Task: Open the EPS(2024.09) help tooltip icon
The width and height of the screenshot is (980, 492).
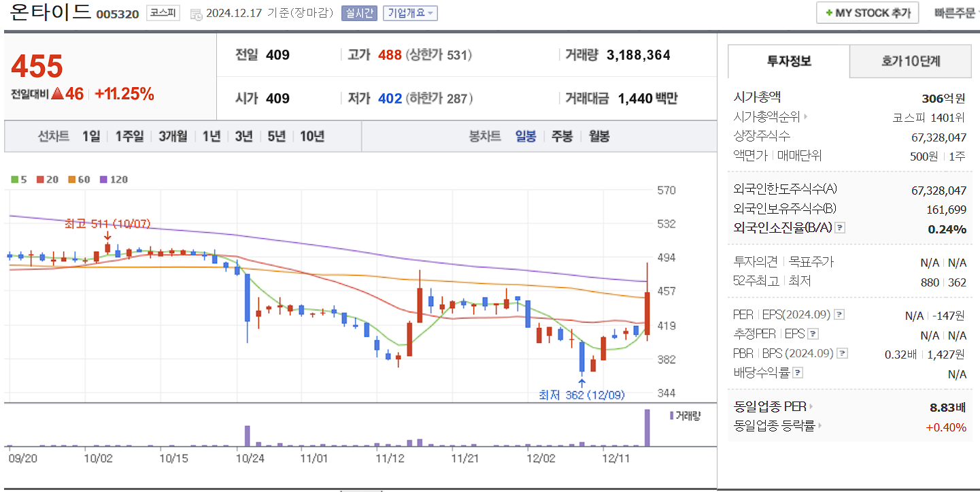Action: 839,315
